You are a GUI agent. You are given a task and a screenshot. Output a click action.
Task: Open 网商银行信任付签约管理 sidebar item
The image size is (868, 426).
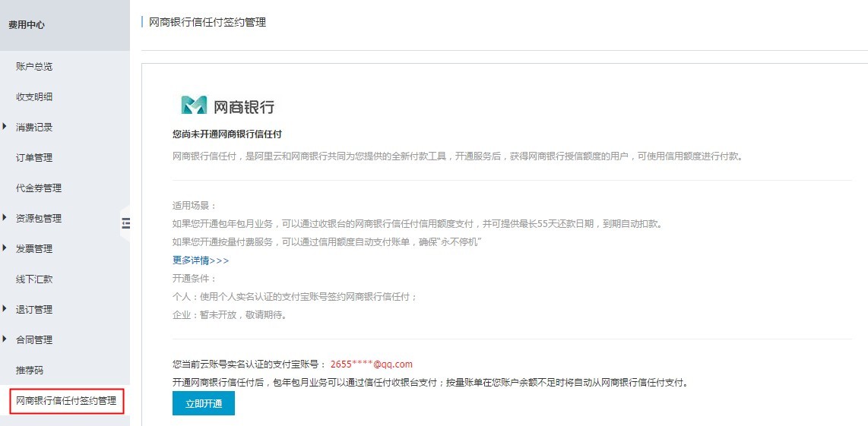tap(66, 401)
